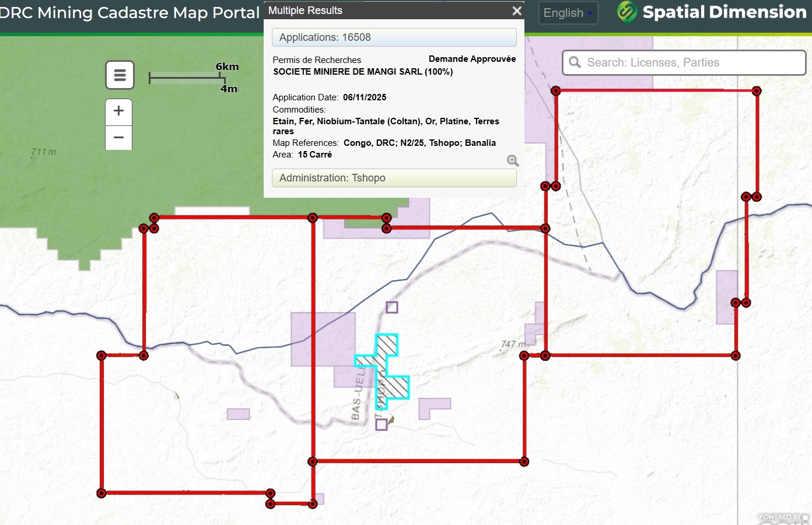
Task: Open the hamburger map menu button
Action: coord(120,75)
